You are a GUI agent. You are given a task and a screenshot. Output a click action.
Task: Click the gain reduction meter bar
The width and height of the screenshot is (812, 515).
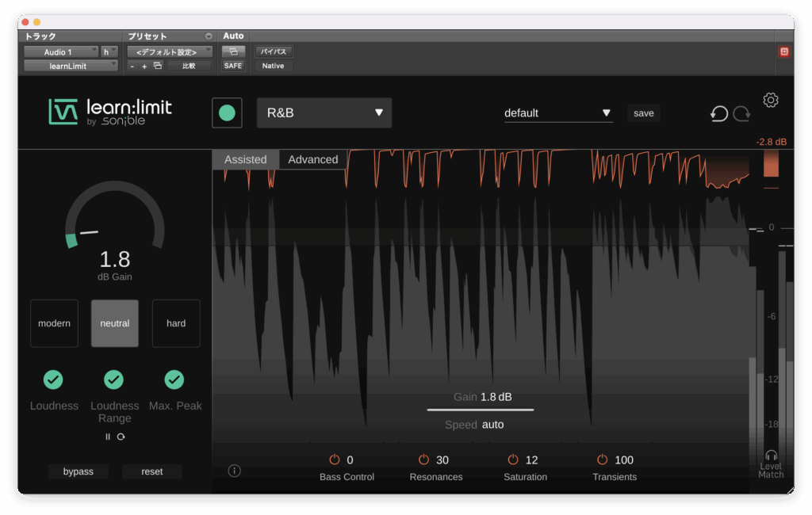pos(771,163)
